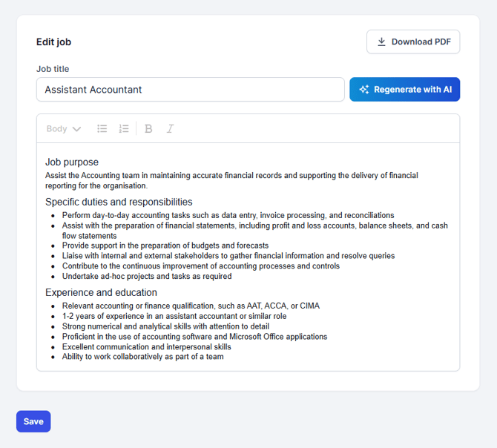Focus the Job title field containing Assistant Accountant
The width and height of the screenshot is (497, 448).
190,90
